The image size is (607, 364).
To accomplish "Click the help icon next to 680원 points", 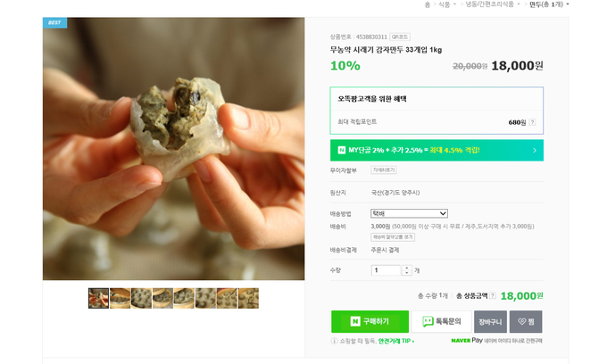I will coord(532,122).
